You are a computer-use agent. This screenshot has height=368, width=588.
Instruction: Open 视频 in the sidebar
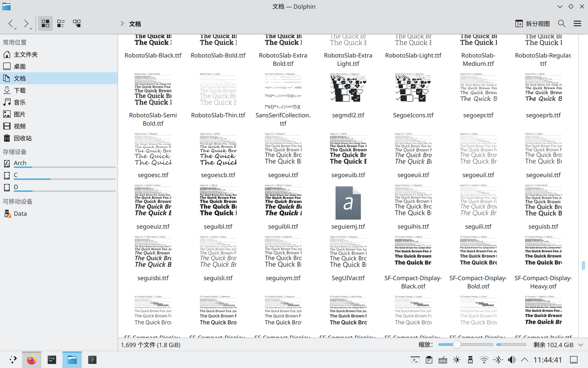[59, 126]
